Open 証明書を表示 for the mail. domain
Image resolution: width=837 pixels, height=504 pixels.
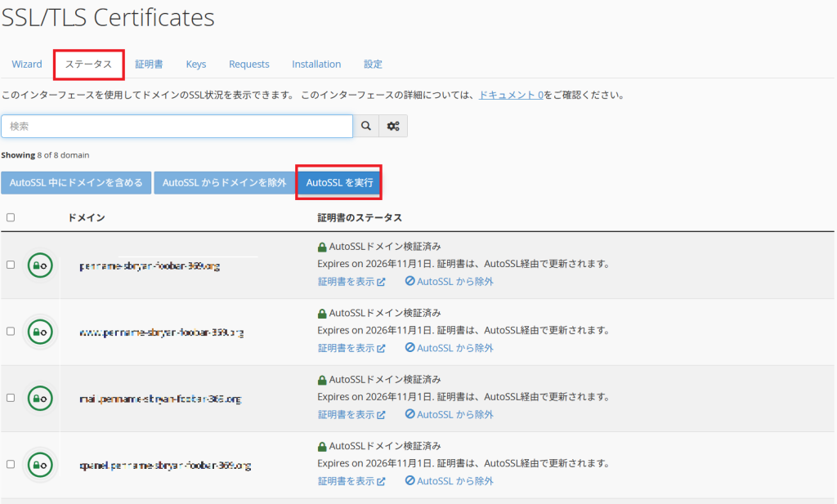[x=351, y=414]
